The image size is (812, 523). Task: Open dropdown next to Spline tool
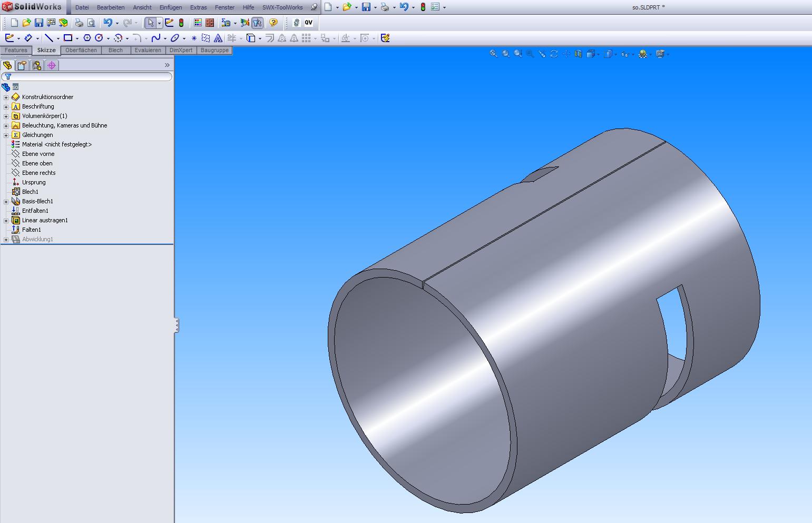(164, 38)
